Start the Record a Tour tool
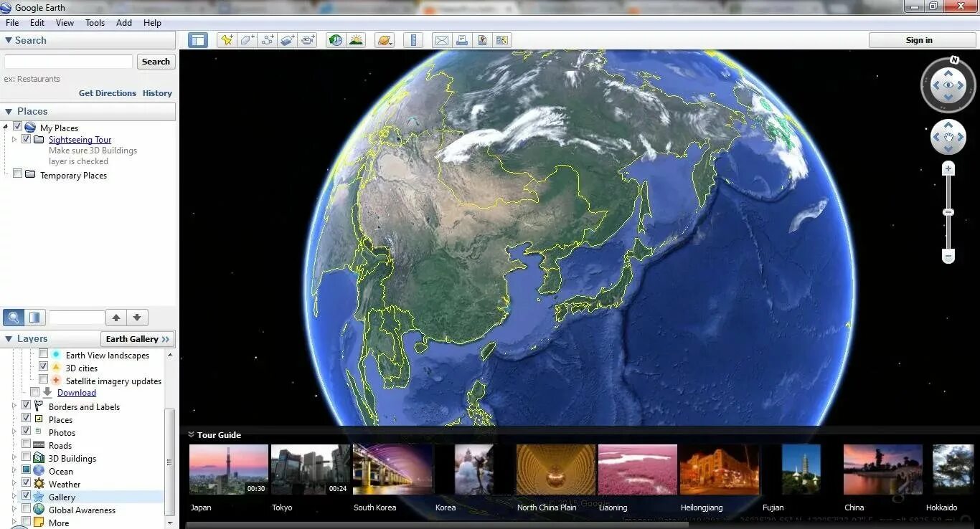 [308, 39]
